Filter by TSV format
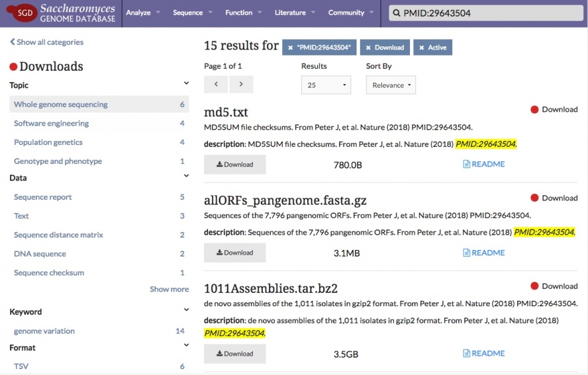Image resolution: width=588 pixels, height=375 pixels. tap(99, 366)
